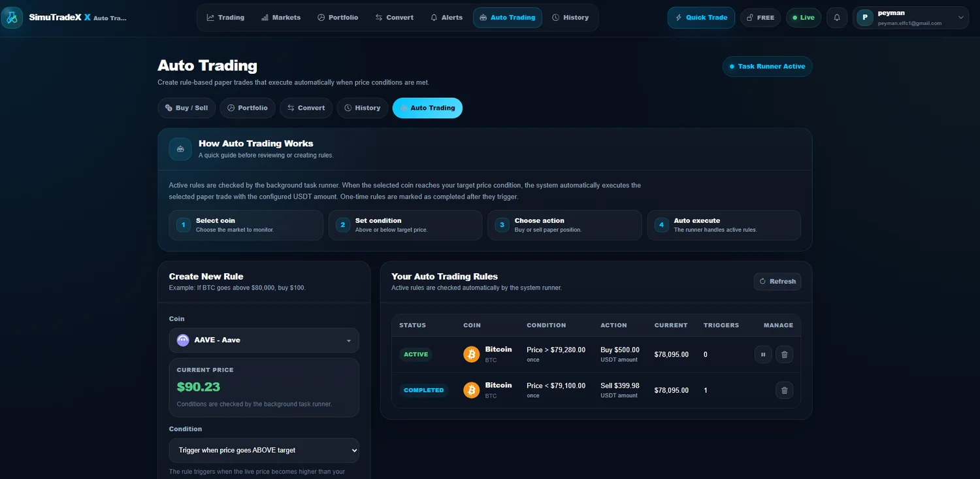Click the FREE plan badge
Screen dimensions: 980x479
(x=760, y=18)
